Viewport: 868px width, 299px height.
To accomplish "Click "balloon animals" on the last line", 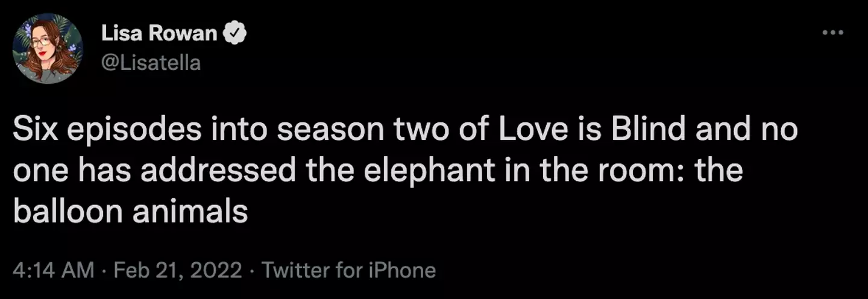I will (x=131, y=211).
